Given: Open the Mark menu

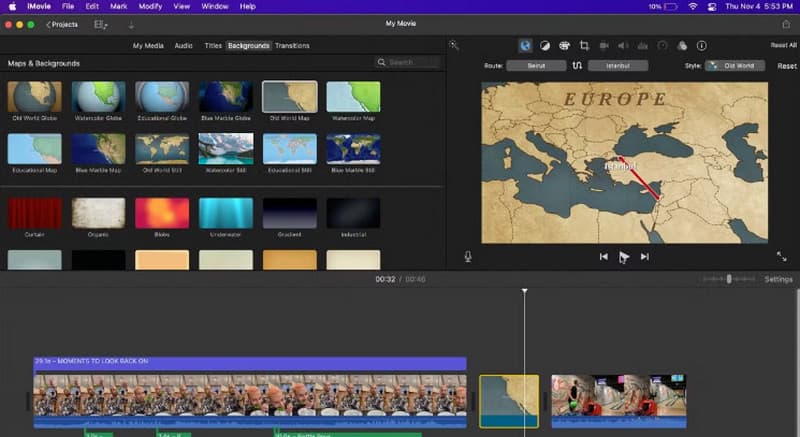Looking at the screenshot, I should click(118, 7).
